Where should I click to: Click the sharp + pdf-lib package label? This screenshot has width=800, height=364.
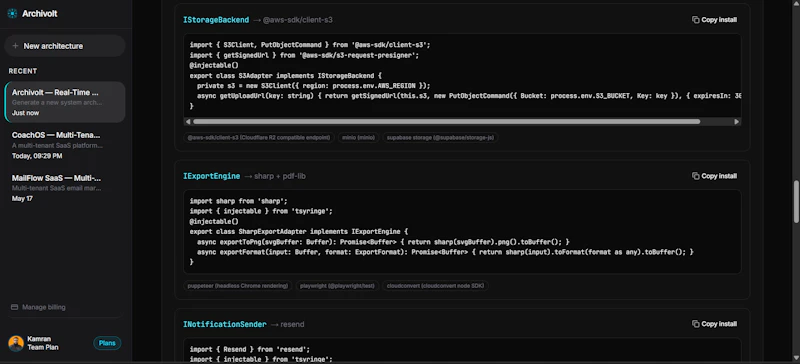click(x=280, y=176)
